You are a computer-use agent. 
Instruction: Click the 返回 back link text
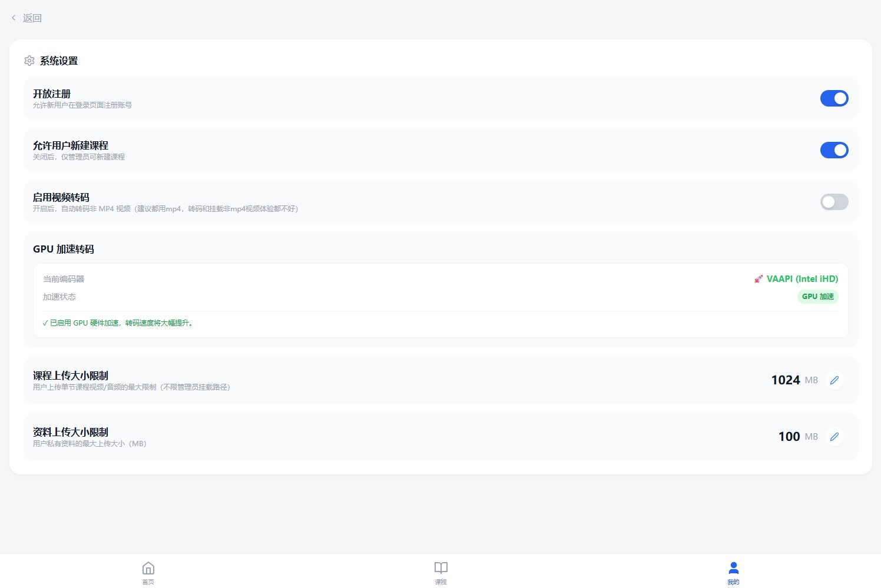click(x=32, y=18)
